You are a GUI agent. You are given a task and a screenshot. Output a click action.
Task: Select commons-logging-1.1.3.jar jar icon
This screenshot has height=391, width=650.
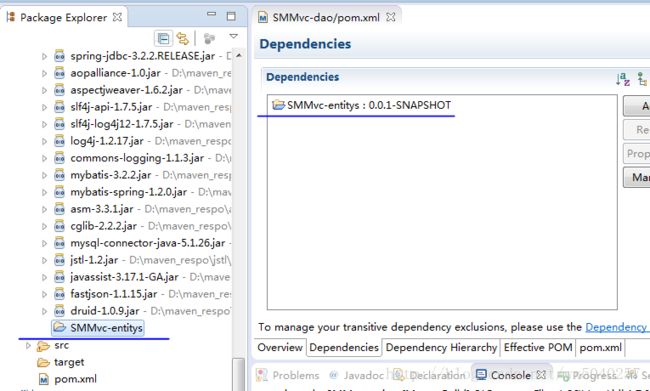tap(60, 158)
